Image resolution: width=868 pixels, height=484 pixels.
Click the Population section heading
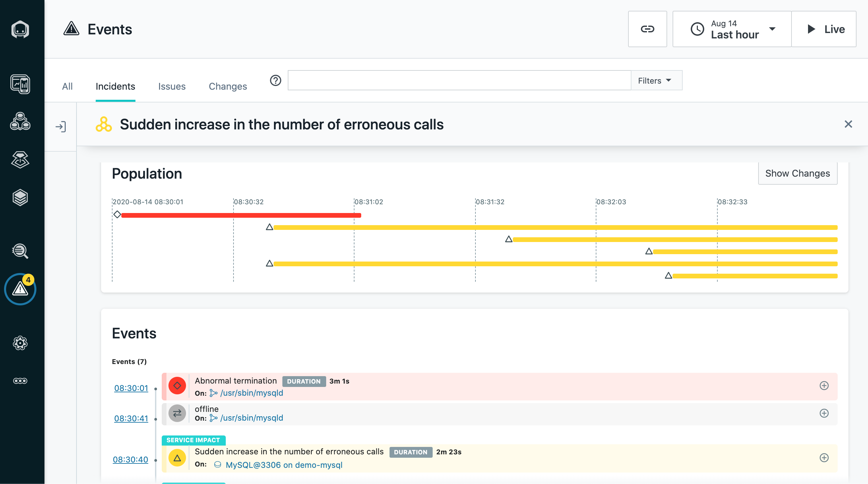tap(147, 174)
